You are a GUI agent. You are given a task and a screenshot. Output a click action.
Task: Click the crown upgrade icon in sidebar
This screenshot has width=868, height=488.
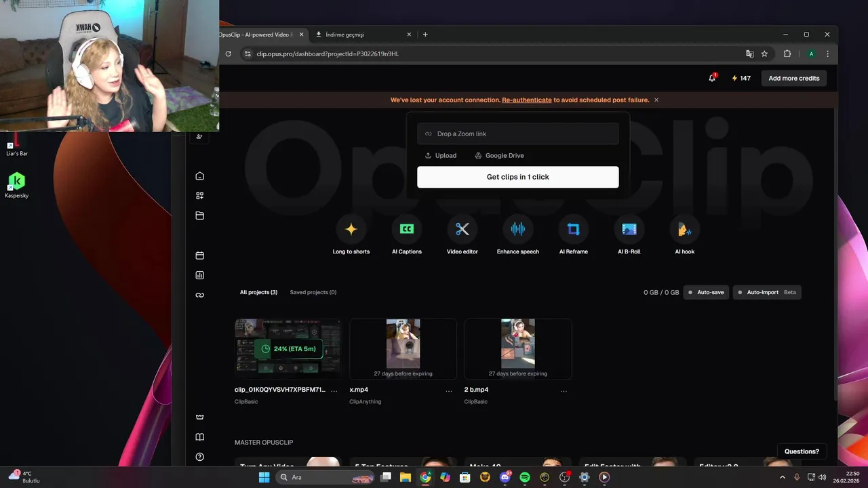coord(199,417)
